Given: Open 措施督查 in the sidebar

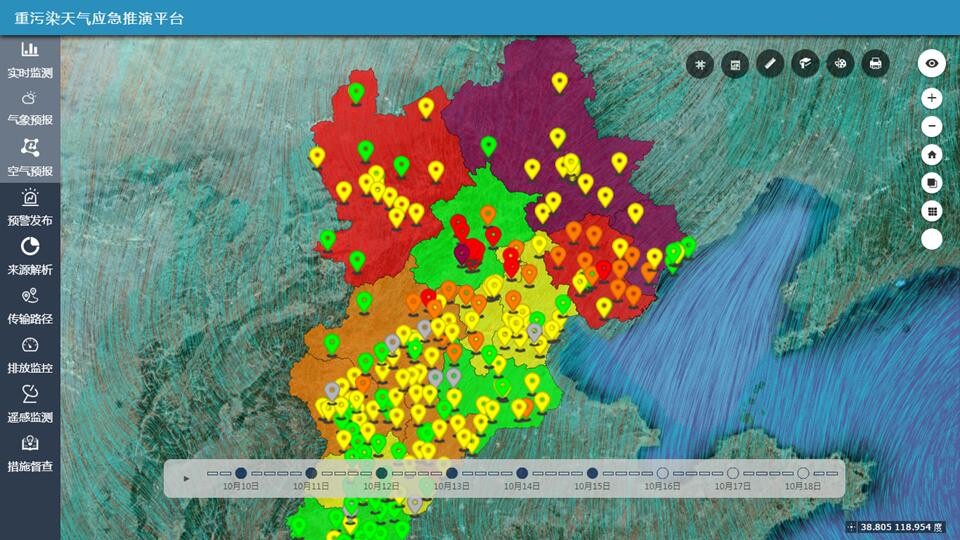Looking at the screenshot, I should (x=30, y=453).
